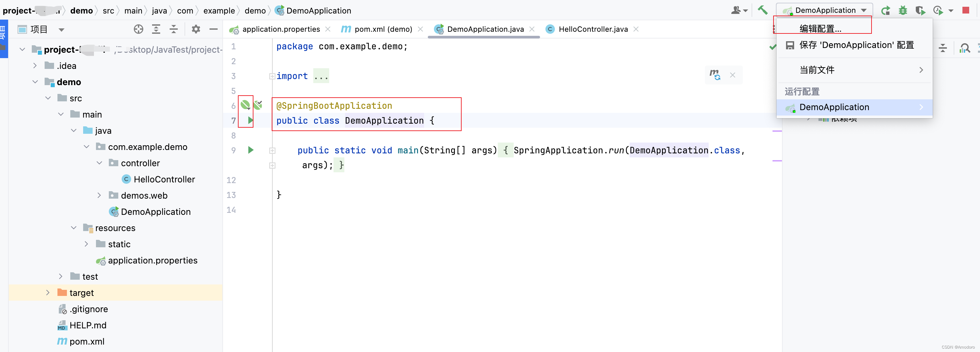Image resolution: width=980 pixels, height=352 pixels.
Task: Select HELP.md file in tree
Action: (x=82, y=325)
